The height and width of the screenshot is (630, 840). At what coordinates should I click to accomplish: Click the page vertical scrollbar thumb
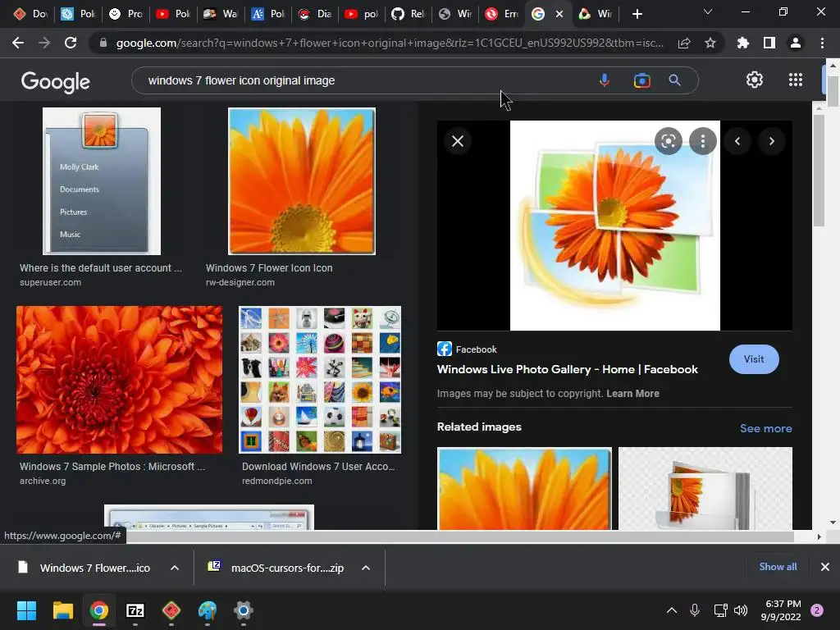[833, 91]
